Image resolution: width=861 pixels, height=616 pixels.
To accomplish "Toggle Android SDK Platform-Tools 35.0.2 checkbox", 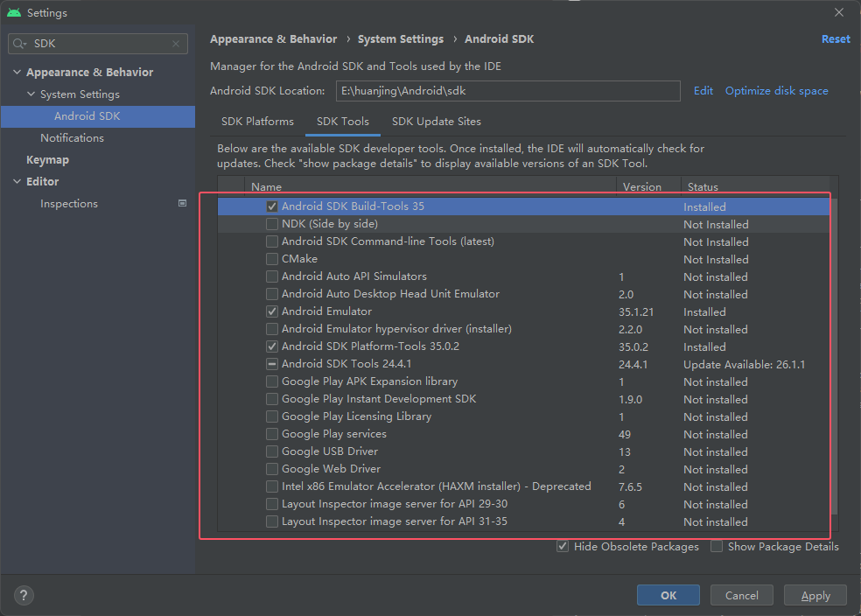I will (272, 346).
